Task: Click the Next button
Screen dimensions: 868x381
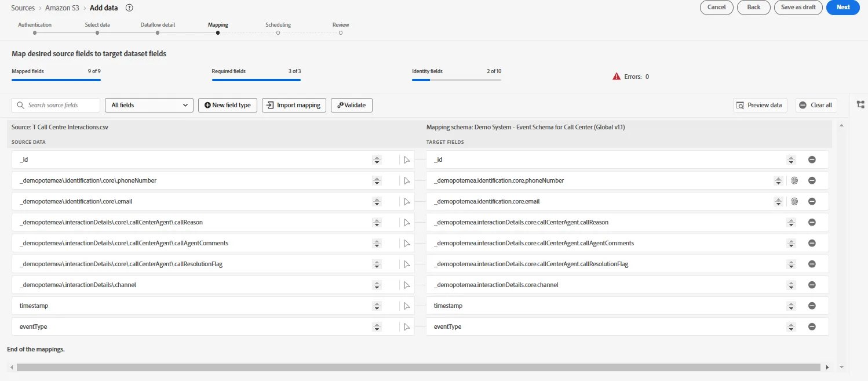Action: [x=843, y=8]
